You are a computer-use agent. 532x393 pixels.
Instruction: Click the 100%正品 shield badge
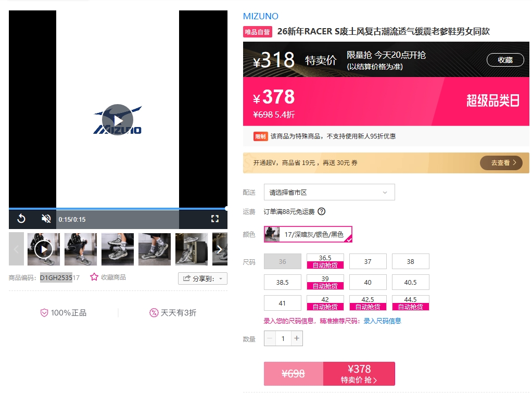coord(63,312)
